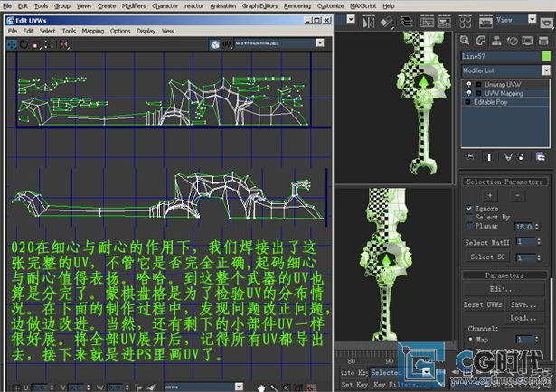
Task: Collapse the Parameters rollout
Action: click(504, 275)
